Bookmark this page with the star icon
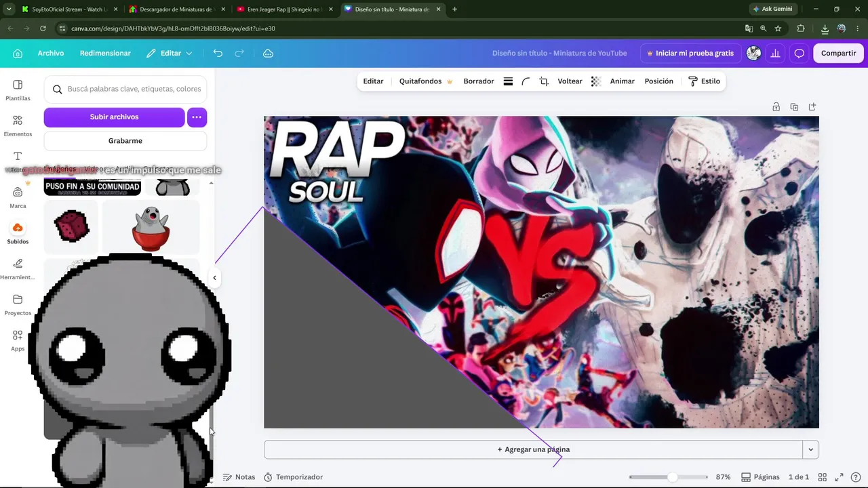This screenshot has width=868, height=488. coord(778,28)
